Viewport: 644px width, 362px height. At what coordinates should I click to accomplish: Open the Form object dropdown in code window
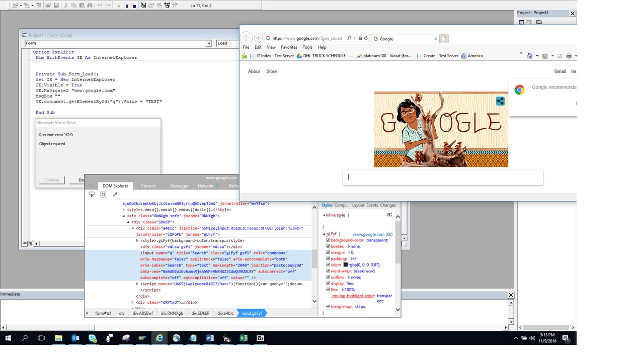click(x=209, y=44)
